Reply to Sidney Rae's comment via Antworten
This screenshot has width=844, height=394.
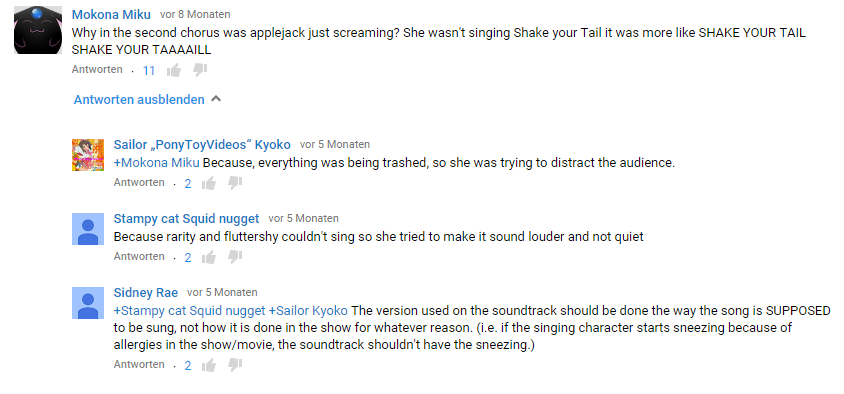[x=139, y=364]
